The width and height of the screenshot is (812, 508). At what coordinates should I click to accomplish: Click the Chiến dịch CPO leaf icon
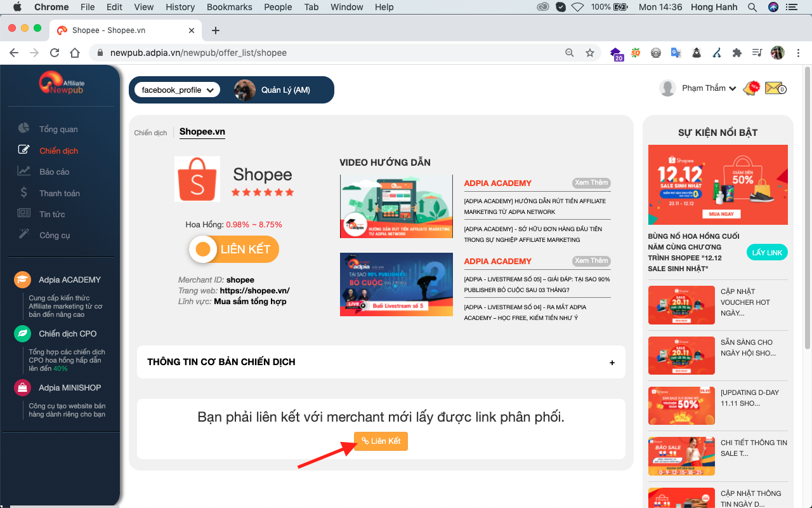22,333
